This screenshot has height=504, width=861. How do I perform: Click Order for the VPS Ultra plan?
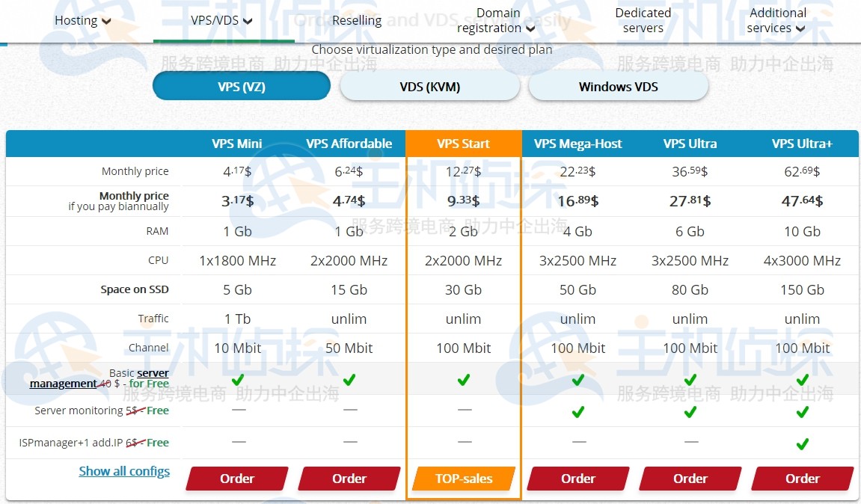(x=689, y=479)
